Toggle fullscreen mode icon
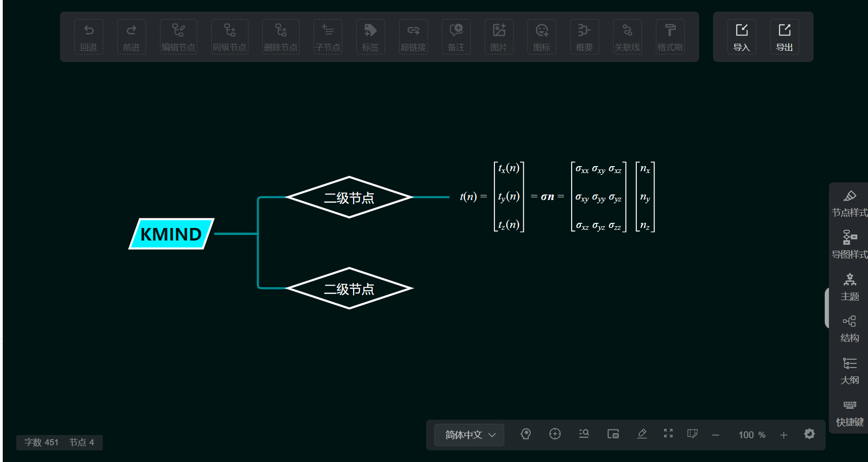The height and width of the screenshot is (462, 868). [x=668, y=434]
